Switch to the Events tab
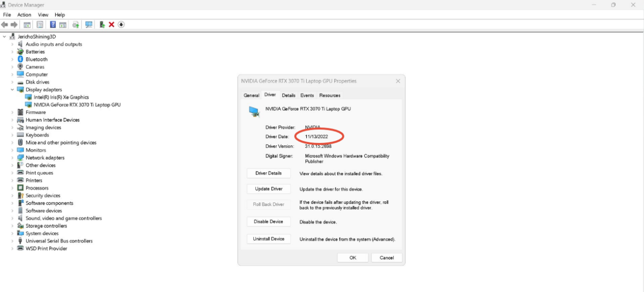 click(x=307, y=96)
